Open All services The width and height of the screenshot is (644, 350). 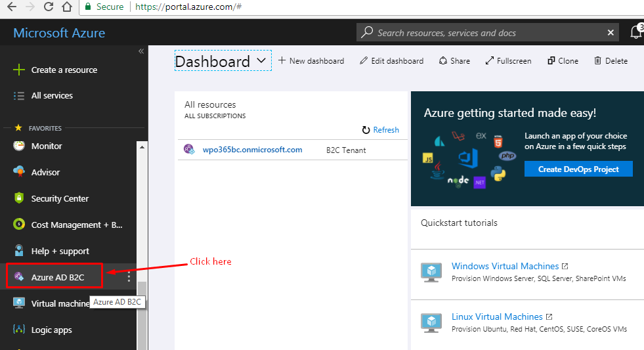pos(52,96)
